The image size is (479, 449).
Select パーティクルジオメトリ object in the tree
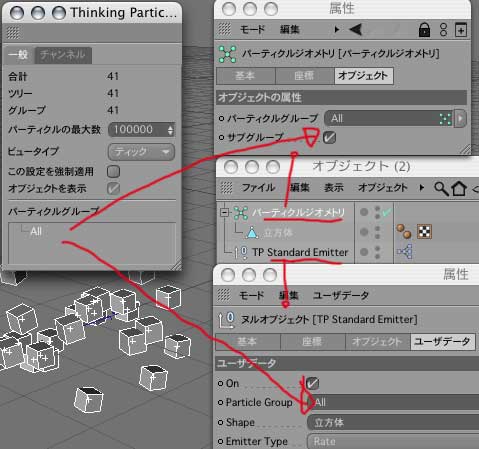(x=298, y=212)
